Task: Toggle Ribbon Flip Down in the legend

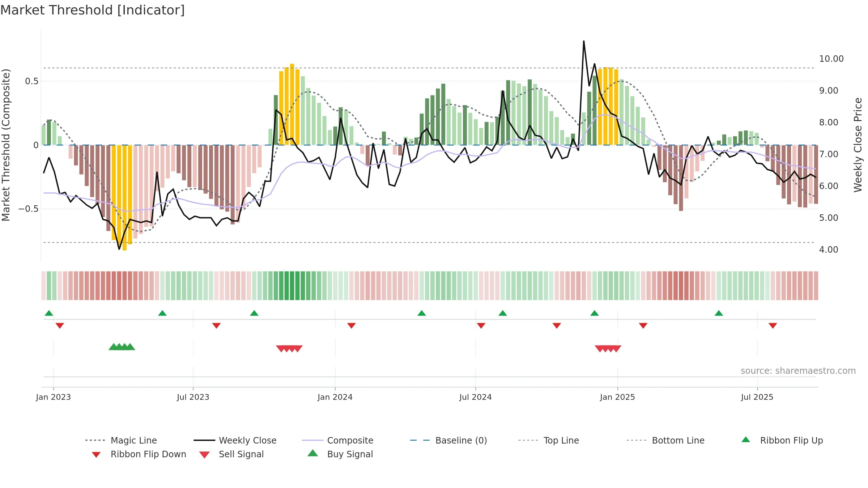Action: pos(139,454)
